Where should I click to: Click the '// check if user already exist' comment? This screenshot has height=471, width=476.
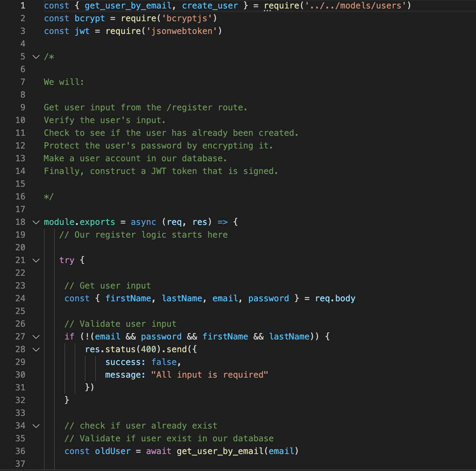pyautogui.click(x=141, y=426)
